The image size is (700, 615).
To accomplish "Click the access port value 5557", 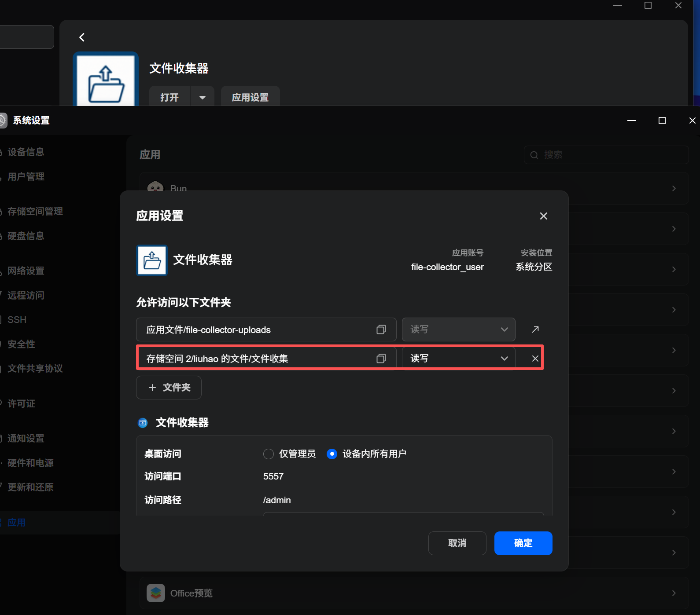I will (273, 476).
